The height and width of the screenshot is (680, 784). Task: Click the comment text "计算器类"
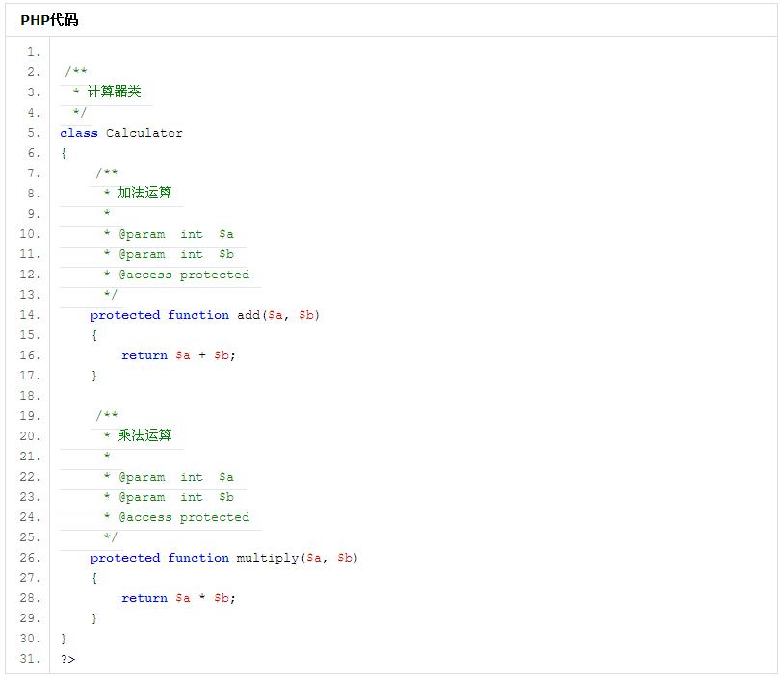(x=114, y=92)
